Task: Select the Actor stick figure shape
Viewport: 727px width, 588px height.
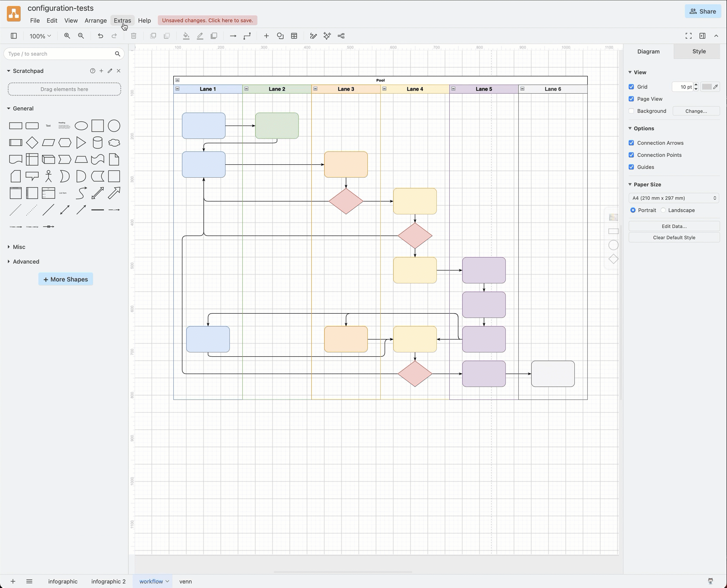Action: [x=48, y=176]
